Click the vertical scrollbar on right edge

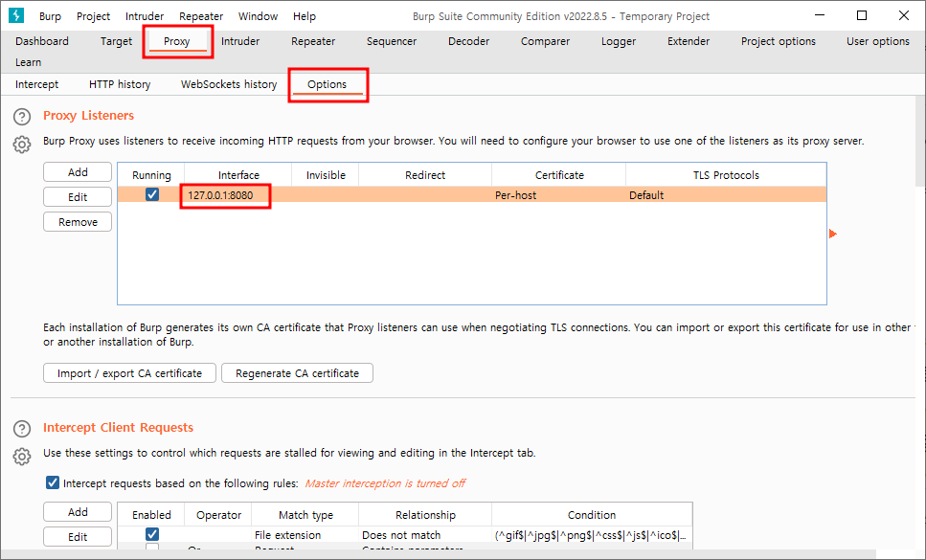(x=920, y=142)
